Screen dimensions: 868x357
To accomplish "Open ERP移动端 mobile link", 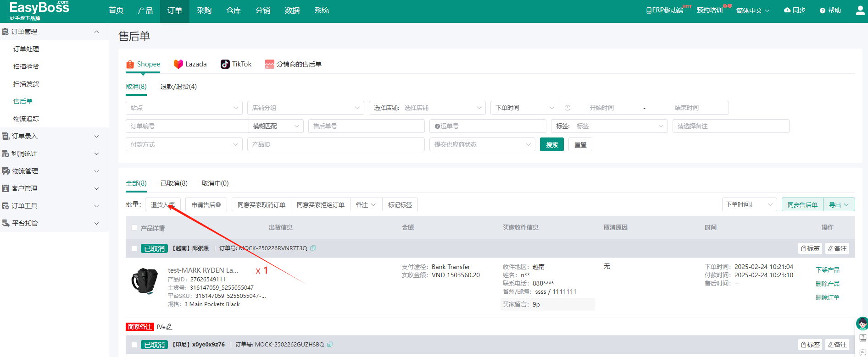I will point(664,10).
